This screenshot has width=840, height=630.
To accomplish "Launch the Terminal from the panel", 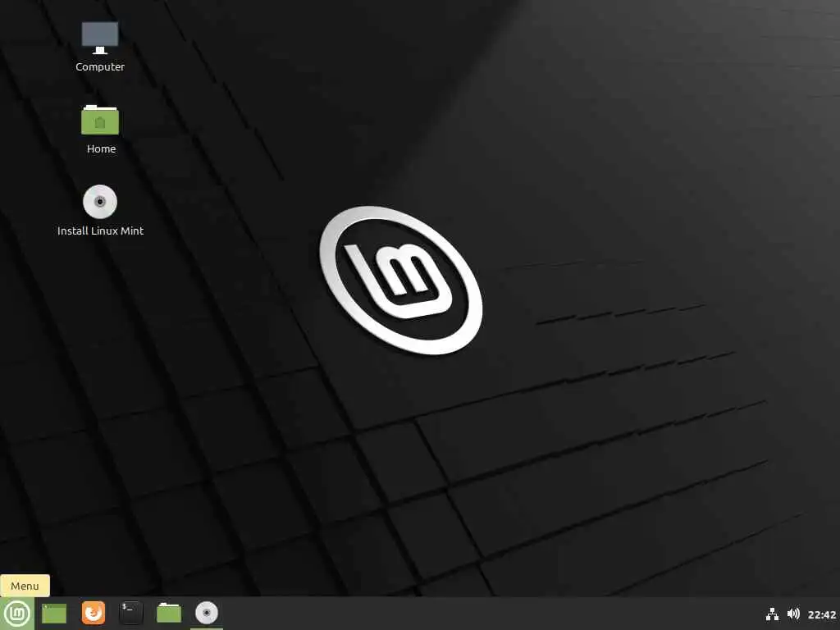I will point(130,613).
